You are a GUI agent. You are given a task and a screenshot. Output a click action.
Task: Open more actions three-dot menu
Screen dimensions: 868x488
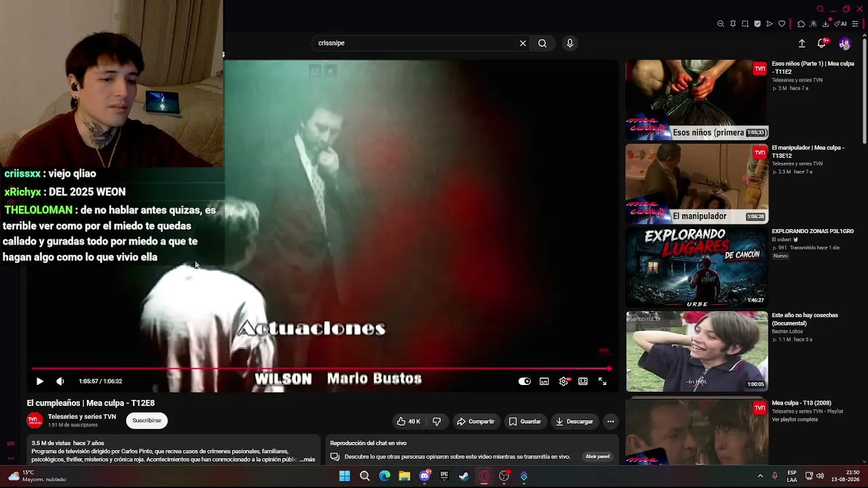[x=610, y=422]
